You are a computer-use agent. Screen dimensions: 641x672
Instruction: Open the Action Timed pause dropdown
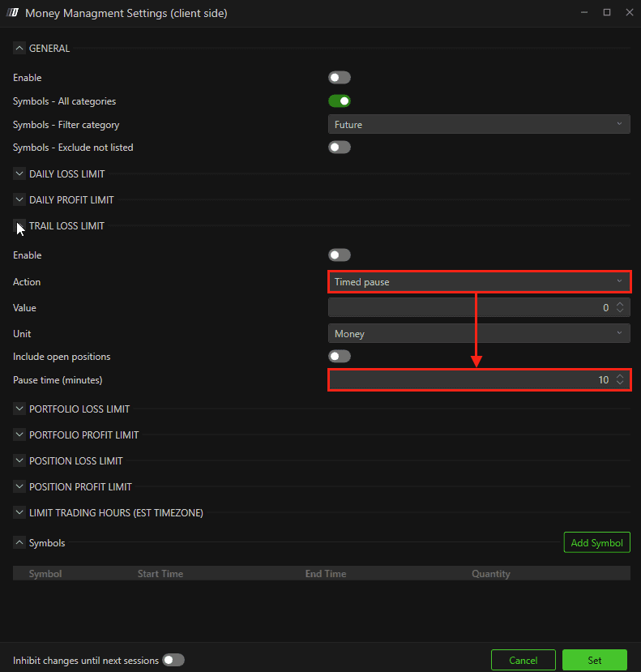(x=479, y=282)
